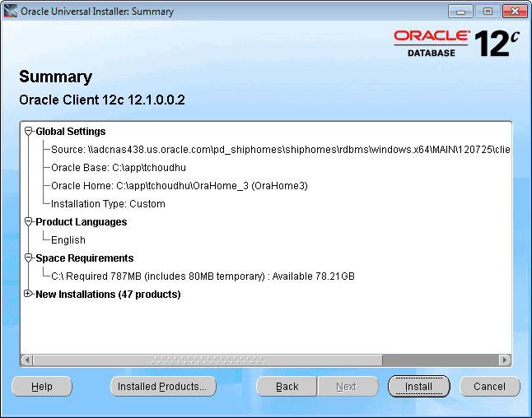Click the Oracle installer title bar icon
Viewport: 532px width, 418px height.
pyautogui.click(x=11, y=11)
